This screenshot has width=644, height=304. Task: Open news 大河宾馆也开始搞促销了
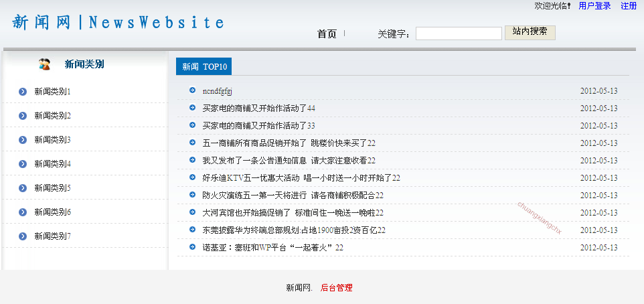tap(293, 213)
